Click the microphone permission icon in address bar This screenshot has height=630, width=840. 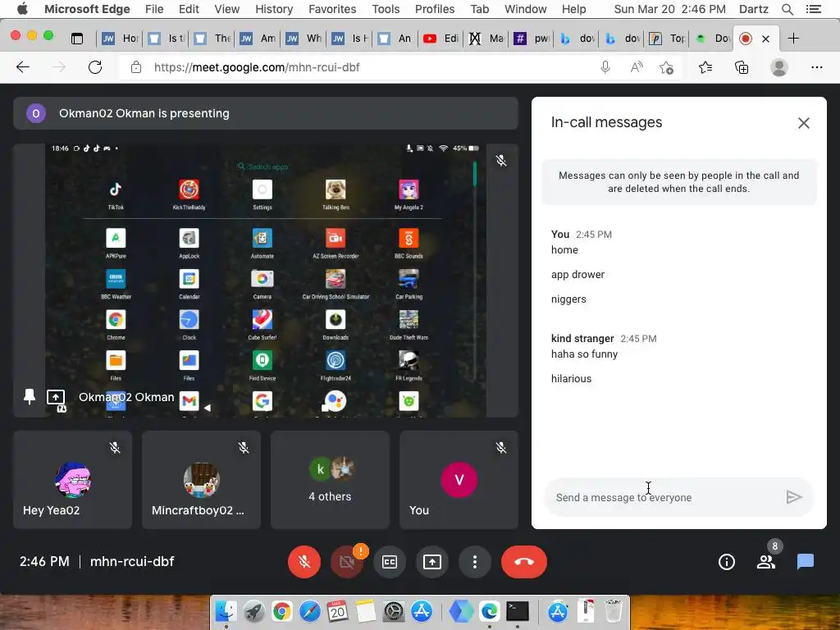pos(605,67)
